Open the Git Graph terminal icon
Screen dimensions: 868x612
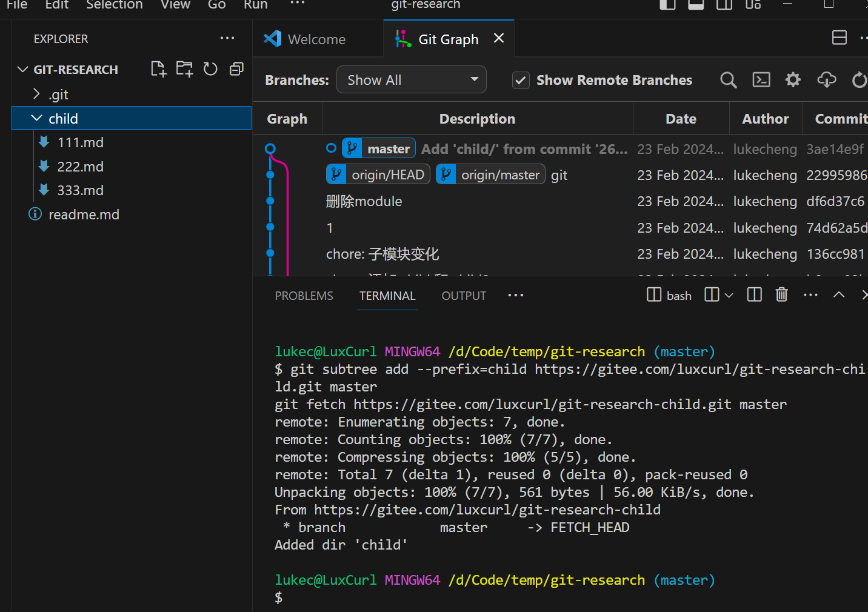tap(761, 80)
